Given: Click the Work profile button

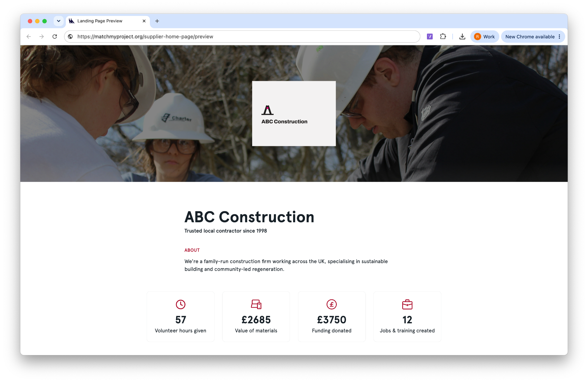Looking at the screenshot, I should pos(484,36).
